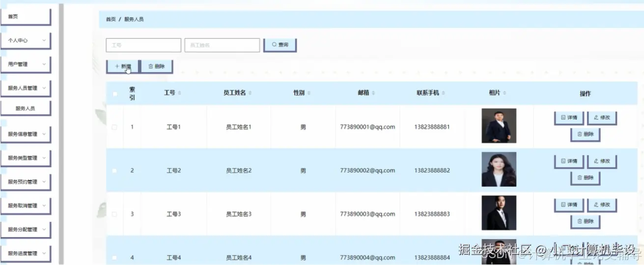The height and width of the screenshot is (265, 644).
Task: Expand the 个人中心 sidebar menu
Action: 26,41
